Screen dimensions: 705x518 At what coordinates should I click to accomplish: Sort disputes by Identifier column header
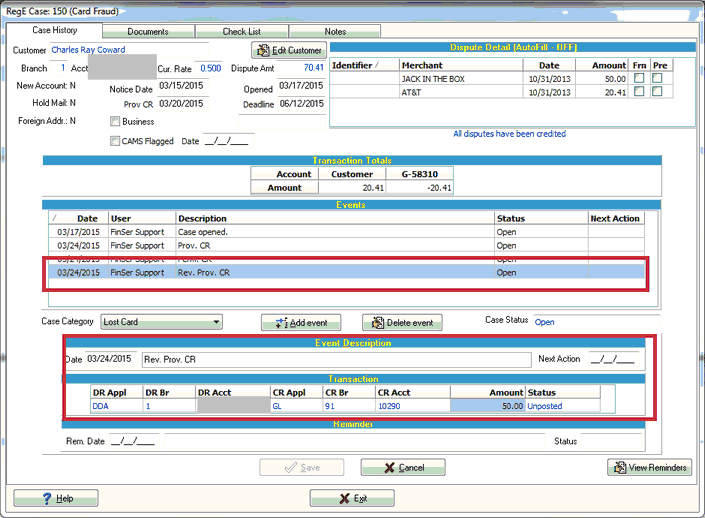point(365,65)
